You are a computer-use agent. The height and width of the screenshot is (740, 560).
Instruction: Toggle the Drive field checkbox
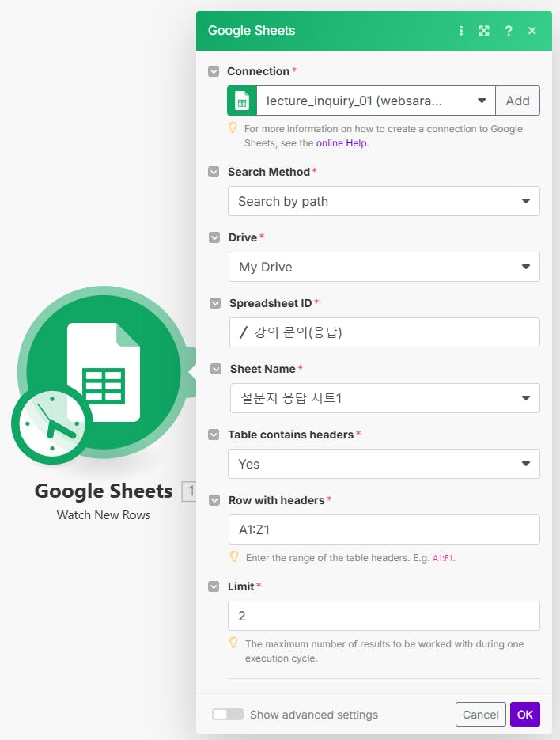click(214, 237)
